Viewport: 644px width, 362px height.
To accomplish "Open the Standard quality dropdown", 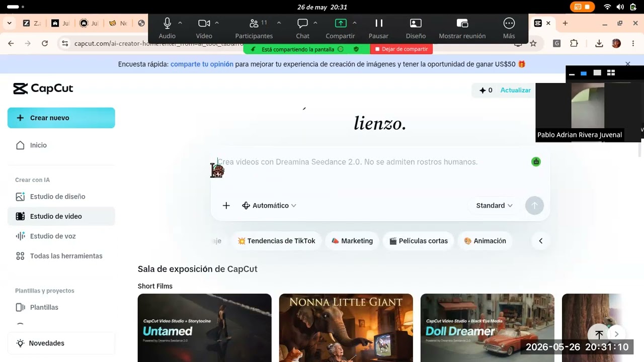I will pyautogui.click(x=494, y=206).
